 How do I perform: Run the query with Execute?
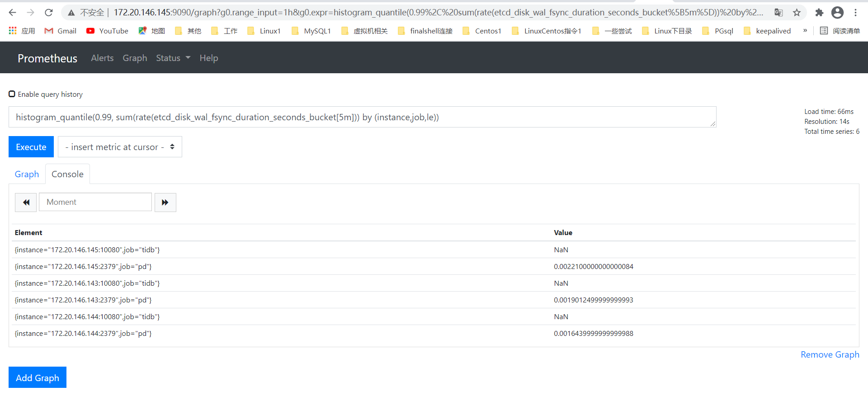click(x=31, y=147)
